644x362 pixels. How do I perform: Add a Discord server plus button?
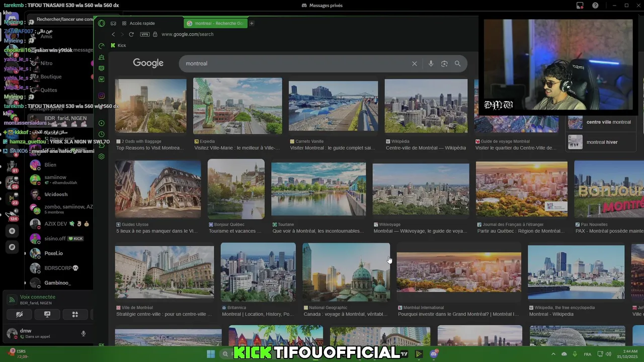12,231
